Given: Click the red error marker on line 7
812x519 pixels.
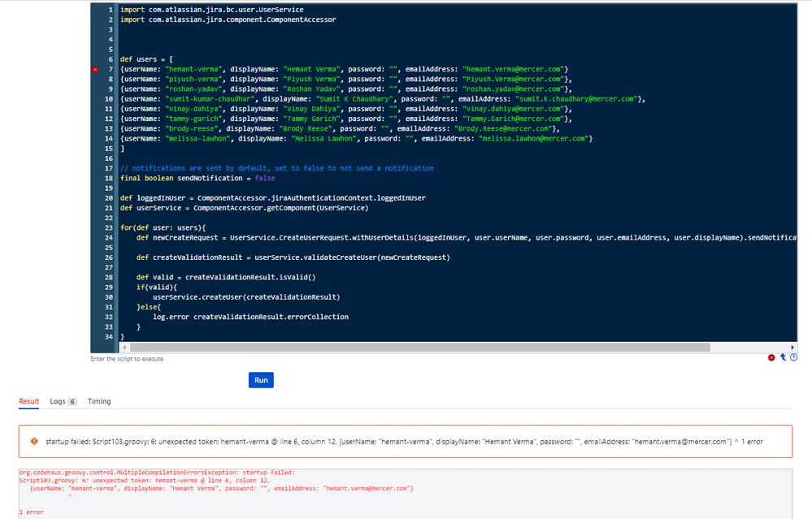Looking at the screenshot, I should pos(95,69).
